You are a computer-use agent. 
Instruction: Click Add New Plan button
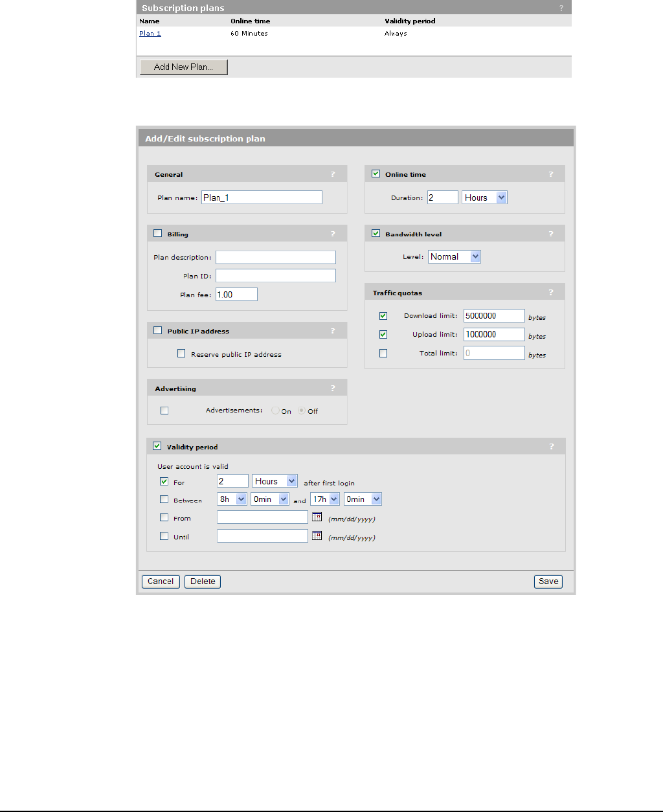184,67
